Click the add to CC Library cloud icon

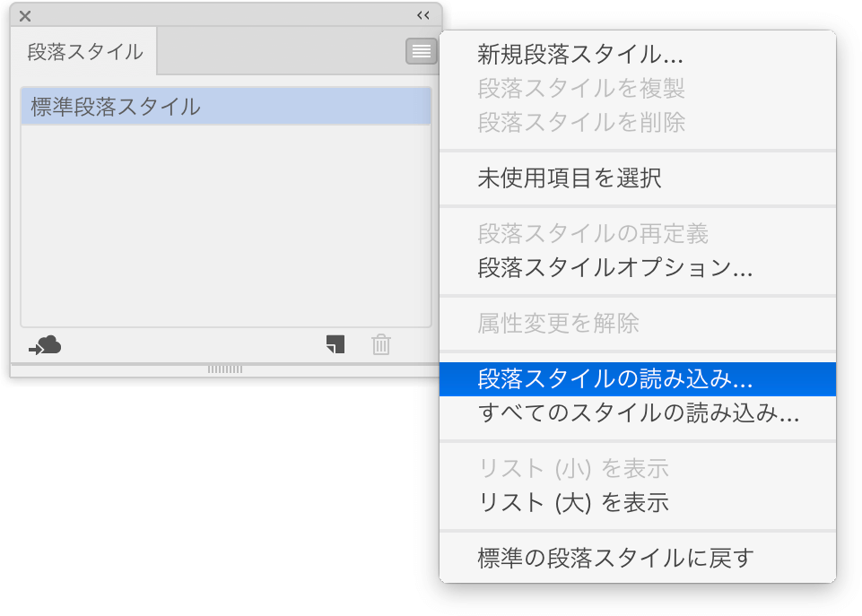tap(45, 345)
